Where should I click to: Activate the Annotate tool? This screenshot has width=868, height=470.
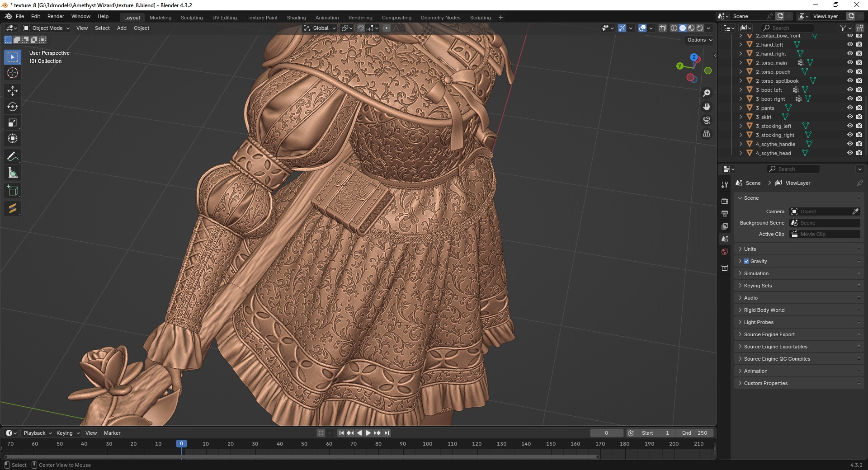13,157
